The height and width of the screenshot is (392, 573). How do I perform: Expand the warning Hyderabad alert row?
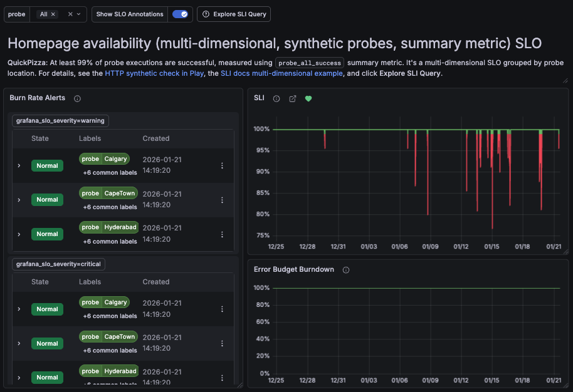click(x=19, y=234)
